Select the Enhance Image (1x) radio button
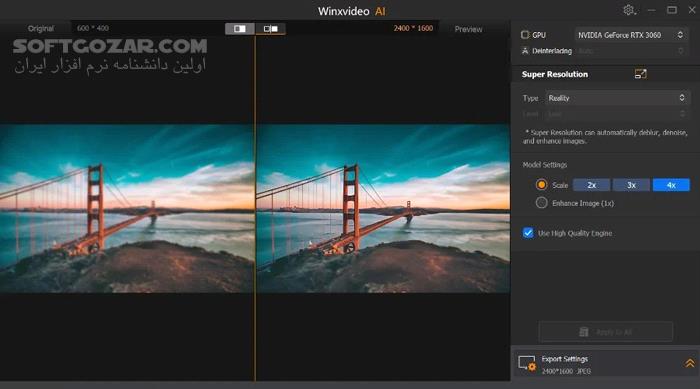Image resolution: width=700 pixels, height=389 pixels. pyautogui.click(x=541, y=203)
